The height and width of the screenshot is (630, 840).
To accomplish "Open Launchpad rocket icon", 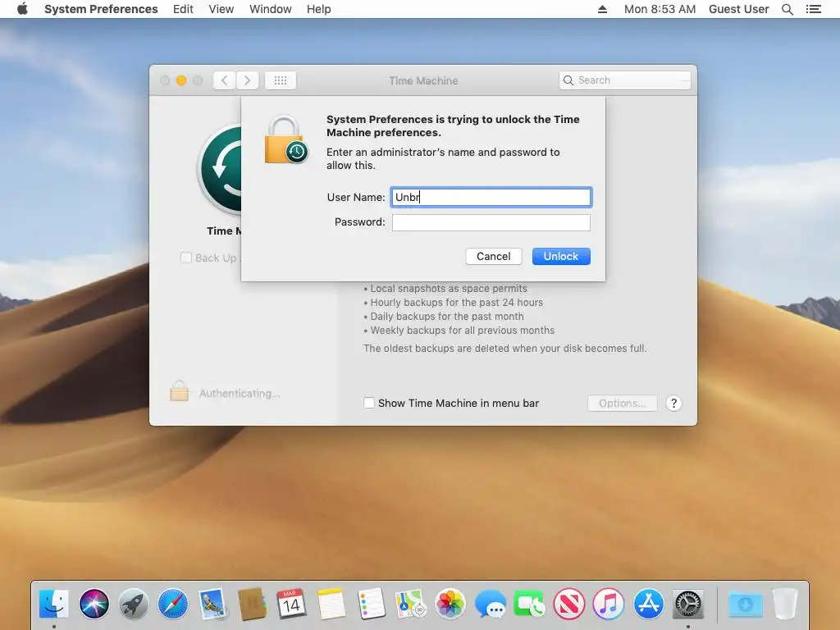I will (134, 604).
